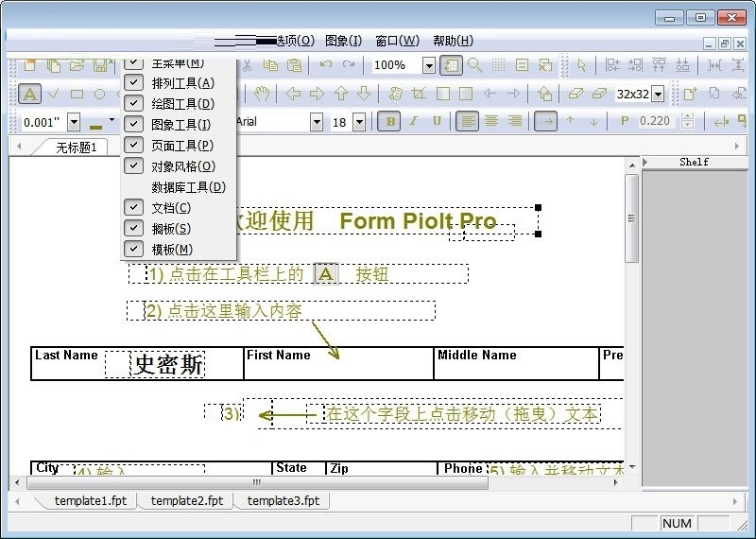756x539 pixels.
Task: Select the ellipse drawing tool
Action: (x=100, y=95)
